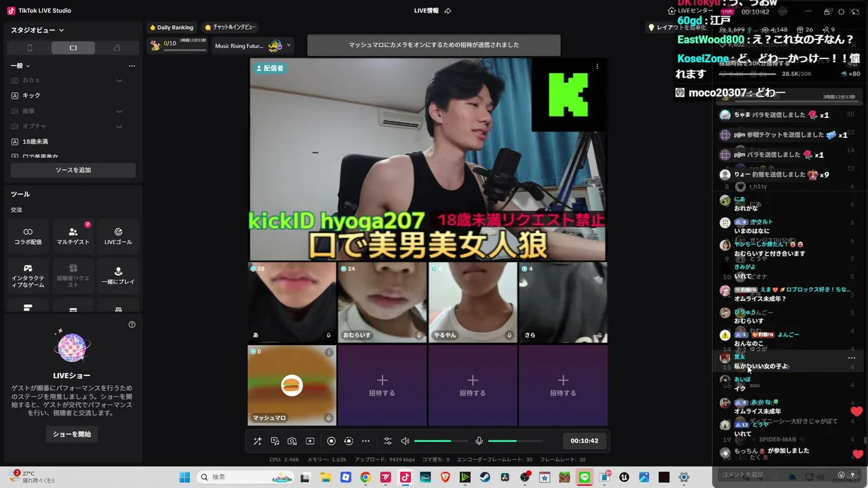Open the マルチゲスト tool

(x=73, y=237)
